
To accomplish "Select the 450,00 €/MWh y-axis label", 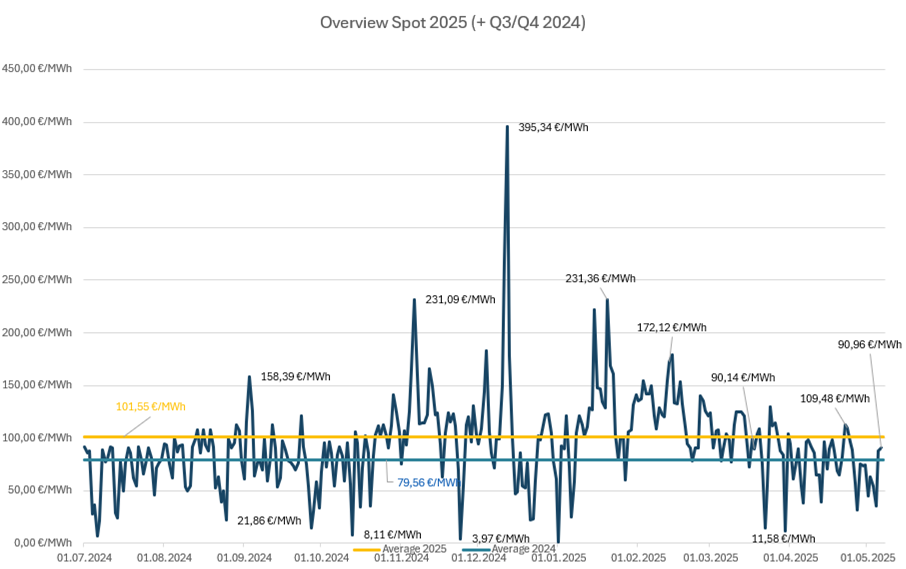I will pos(36,69).
